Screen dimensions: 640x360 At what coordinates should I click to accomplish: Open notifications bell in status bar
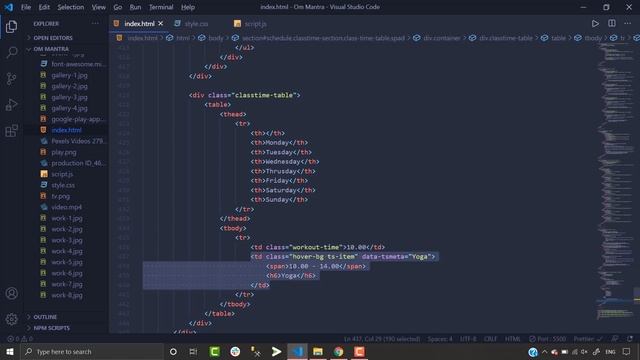point(630,339)
